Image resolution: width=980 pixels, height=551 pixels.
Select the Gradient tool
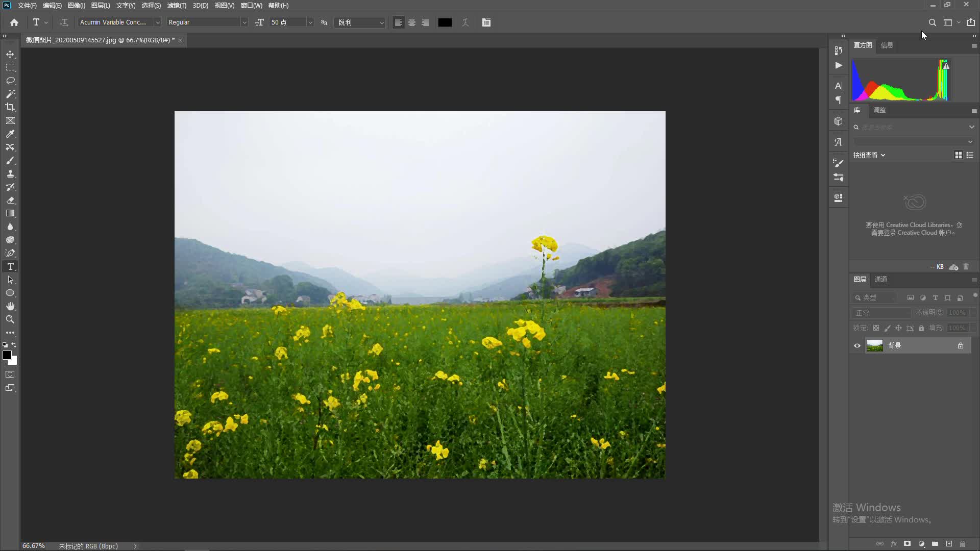pyautogui.click(x=10, y=213)
